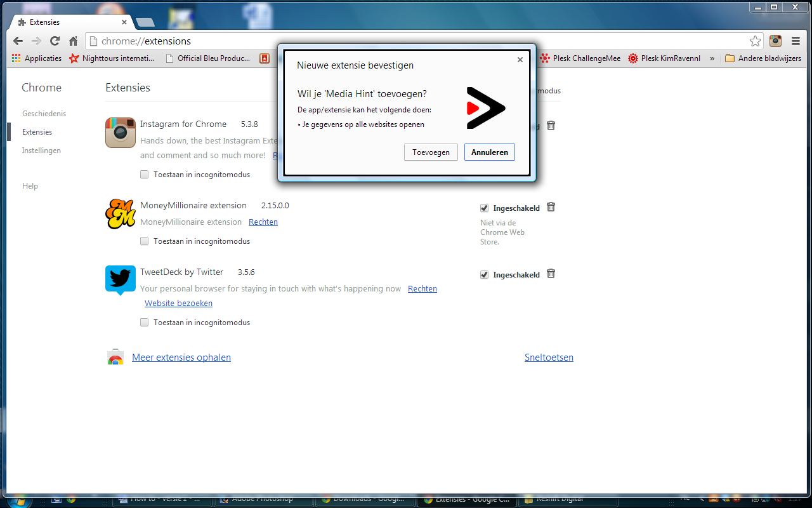Click the Instagram for Chrome extension logo

pos(121,133)
